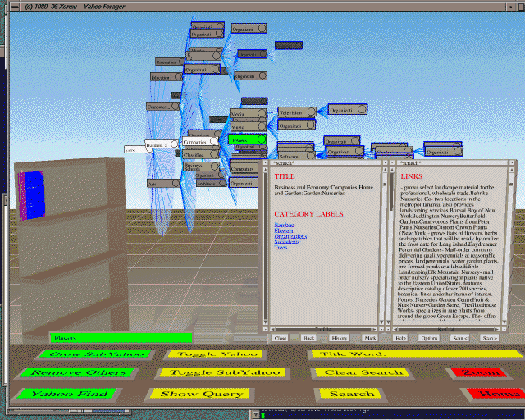Select the Classified node
The image size is (525, 420).
pos(200,155)
